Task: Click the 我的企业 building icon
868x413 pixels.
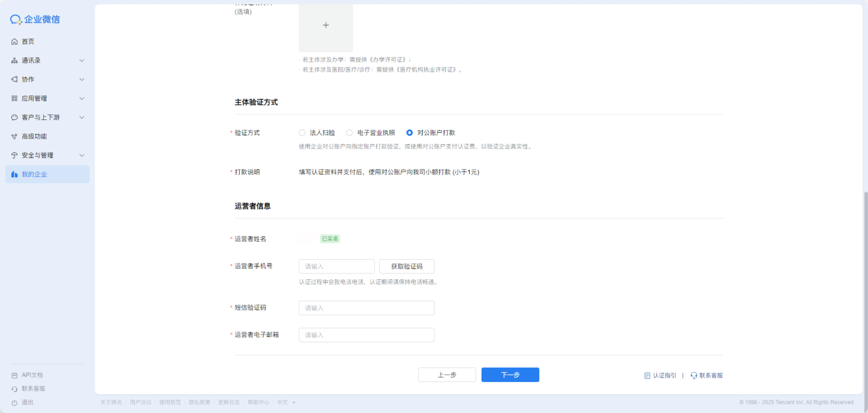Action: pyautogui.click(x=15, y=175)
